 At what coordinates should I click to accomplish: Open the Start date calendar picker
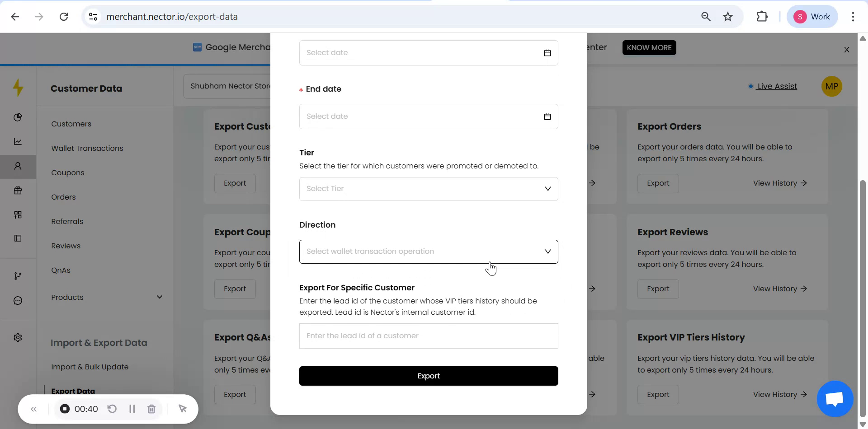tap(547, 52)
